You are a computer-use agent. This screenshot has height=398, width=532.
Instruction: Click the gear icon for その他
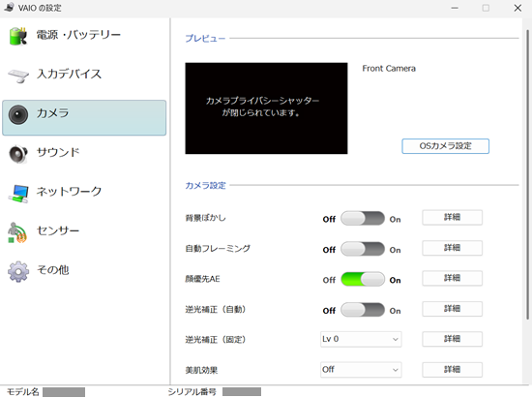tap(18, 271)
